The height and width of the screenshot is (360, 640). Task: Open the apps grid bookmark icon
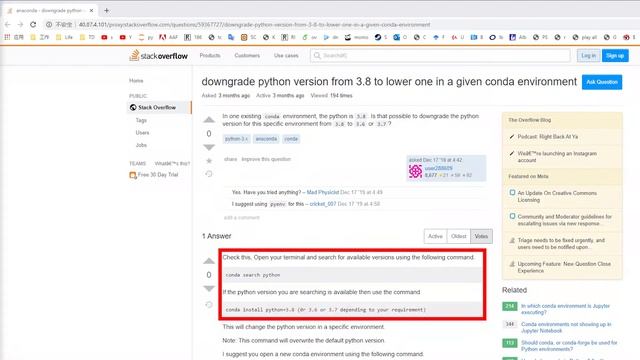point(7,37)
